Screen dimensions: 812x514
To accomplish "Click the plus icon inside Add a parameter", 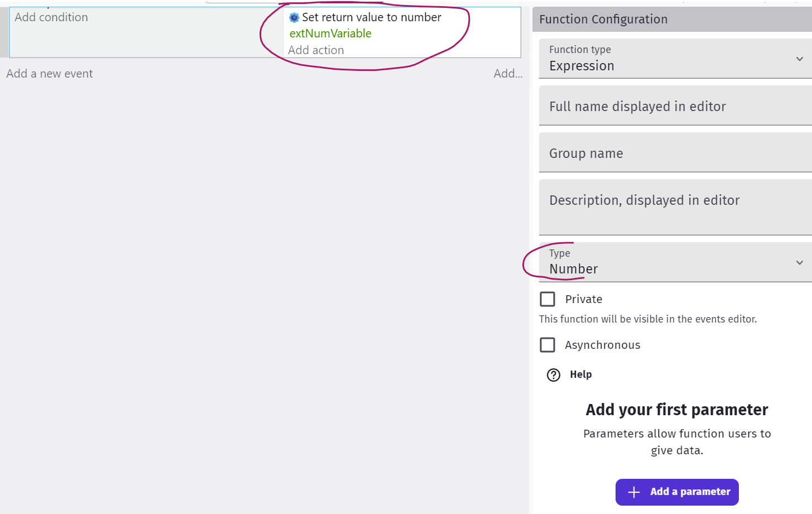I will point(633,492).
